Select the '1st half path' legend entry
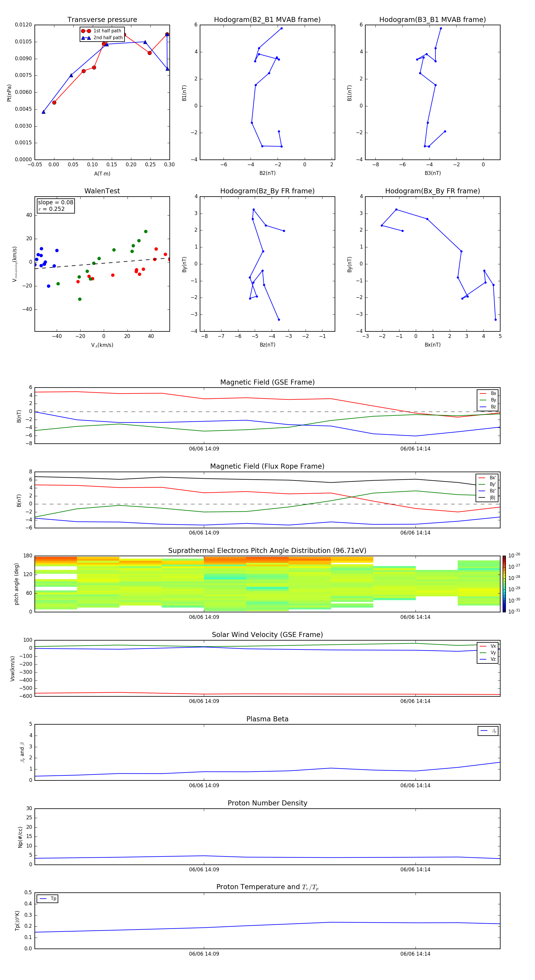 [102, 31]
